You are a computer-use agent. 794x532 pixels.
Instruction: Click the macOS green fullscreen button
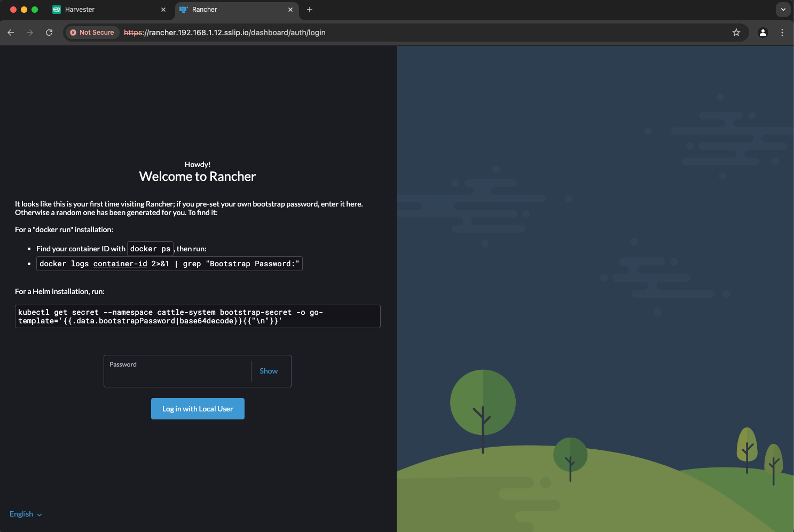coord(35,10)
